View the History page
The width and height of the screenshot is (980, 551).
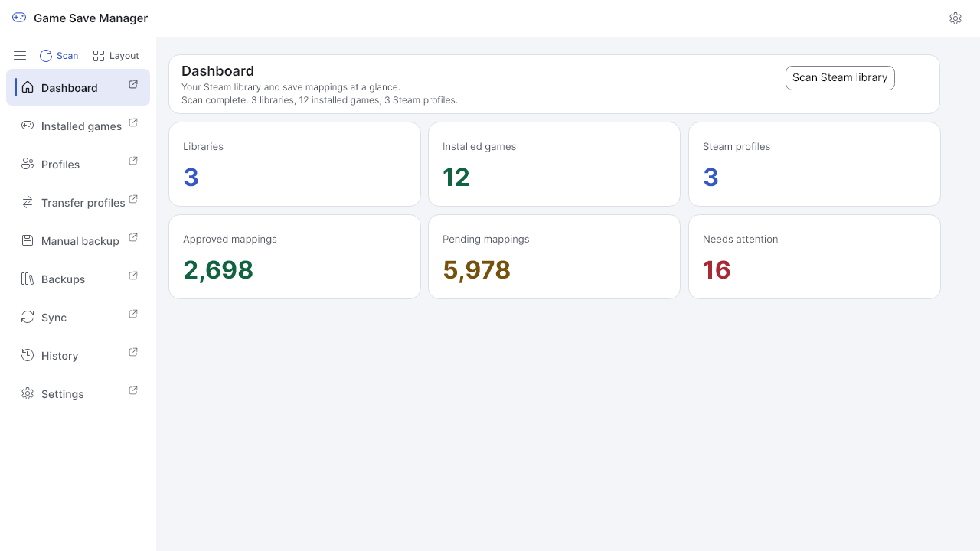tap(78, 355)
